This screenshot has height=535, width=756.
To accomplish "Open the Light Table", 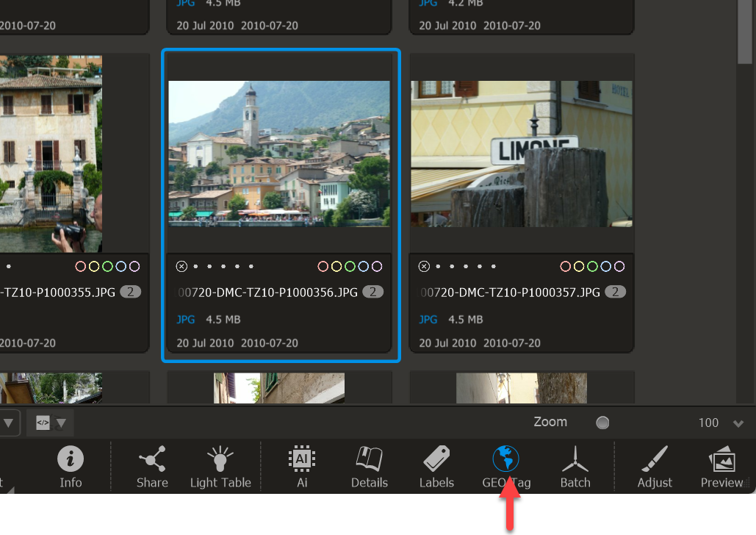I will 220,467.
